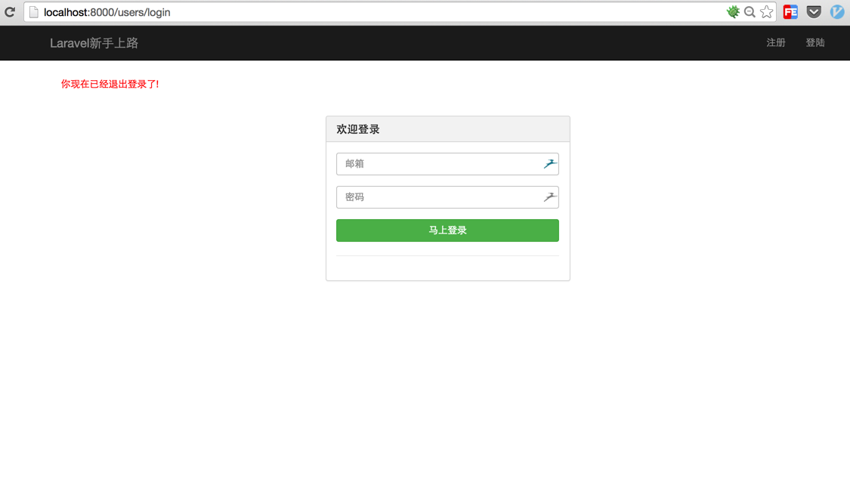Click the red 你现在已经退出登录了 message
Viewport: 850px width, 504px height.
pos(110,85)
